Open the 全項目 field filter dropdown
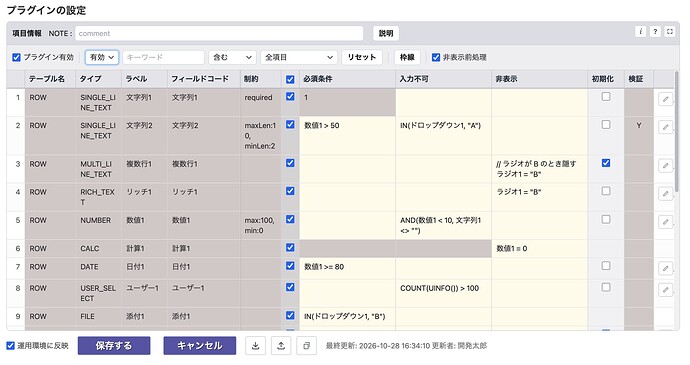This screenshot has width=690, height=365. point(299,57)
